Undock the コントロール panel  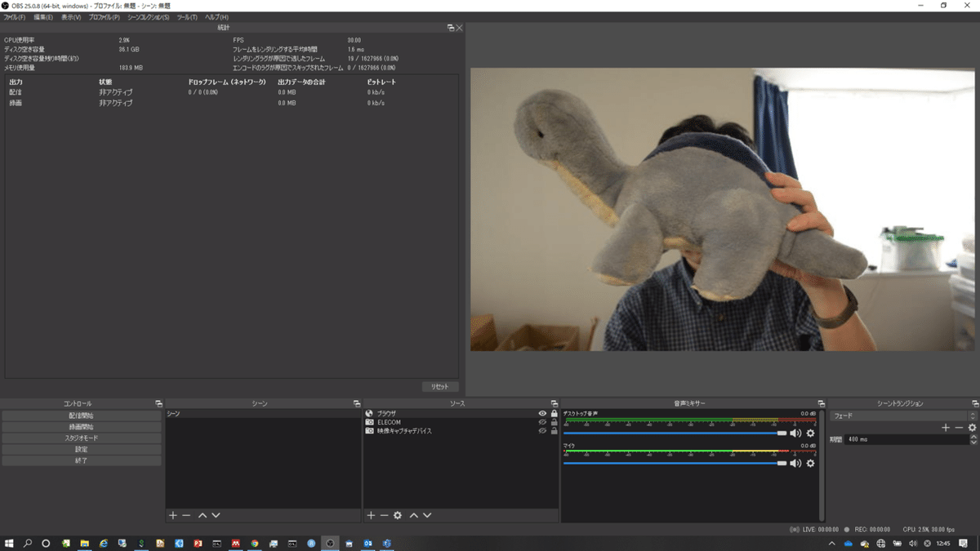click(x=158, y=404)
